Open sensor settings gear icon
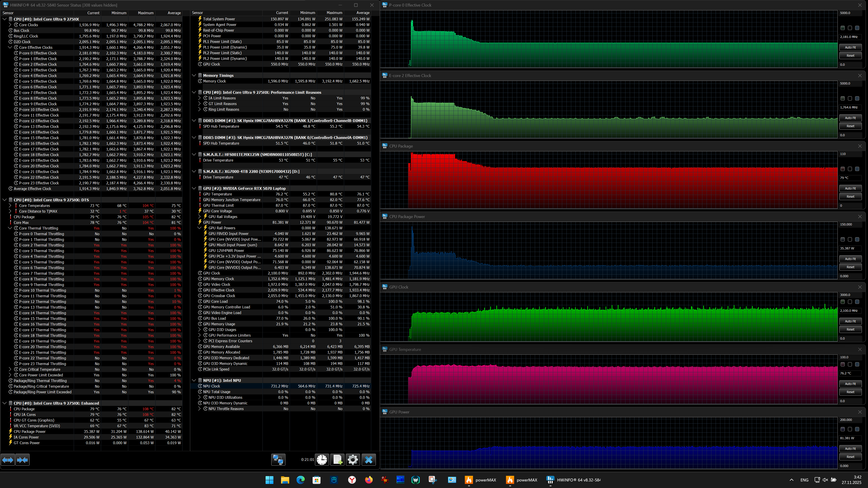Viewport: 868px width, 488px height. tap(353, 460)
